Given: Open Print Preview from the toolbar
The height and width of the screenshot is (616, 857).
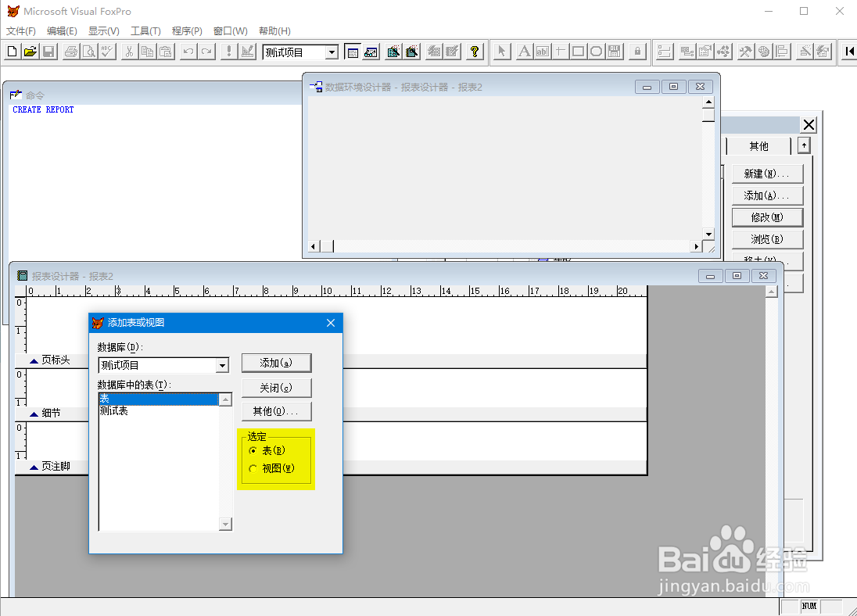Looking at the screenshot, I should click(x=88, y=52).
